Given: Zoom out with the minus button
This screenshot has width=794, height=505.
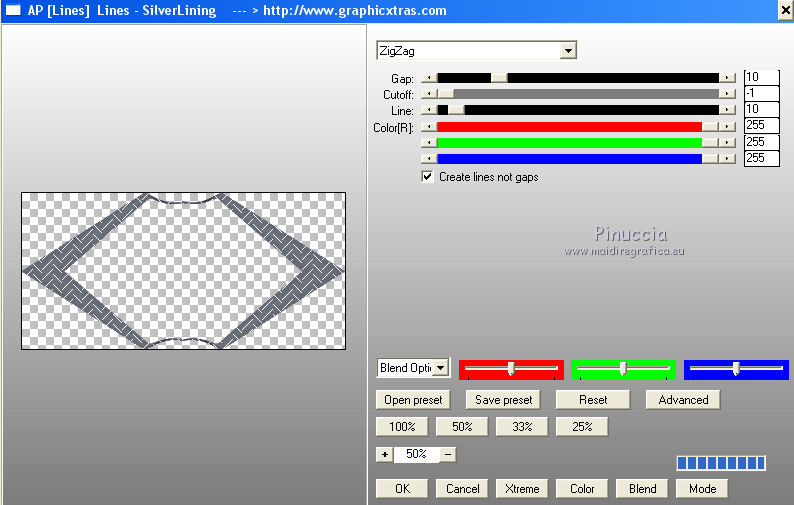Looking at the screenshot, I should pyautogui.click(x=448, y=454).
